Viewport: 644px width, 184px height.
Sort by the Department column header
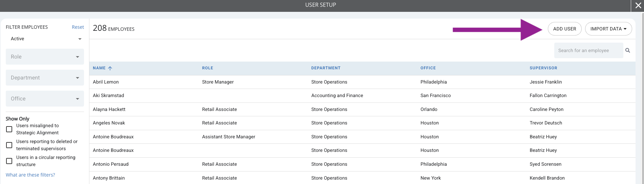(x=326, y=68)
